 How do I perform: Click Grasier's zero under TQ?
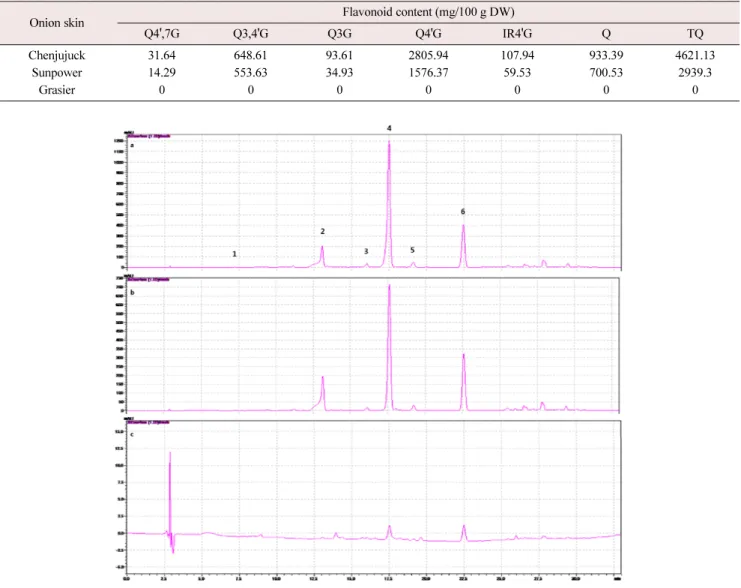pos(695,90)
